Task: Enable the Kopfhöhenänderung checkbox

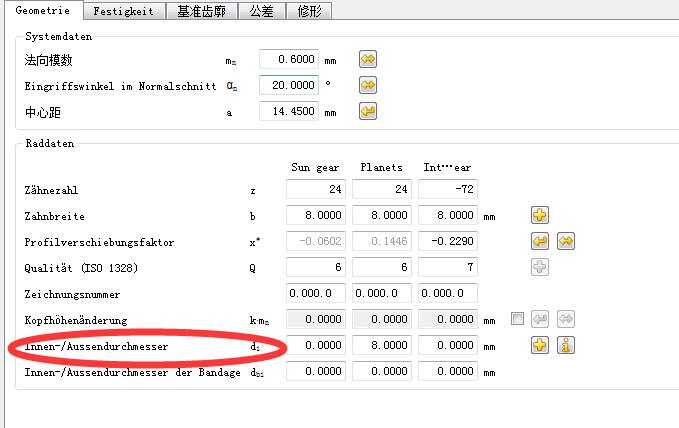Action: coord(516,320)
